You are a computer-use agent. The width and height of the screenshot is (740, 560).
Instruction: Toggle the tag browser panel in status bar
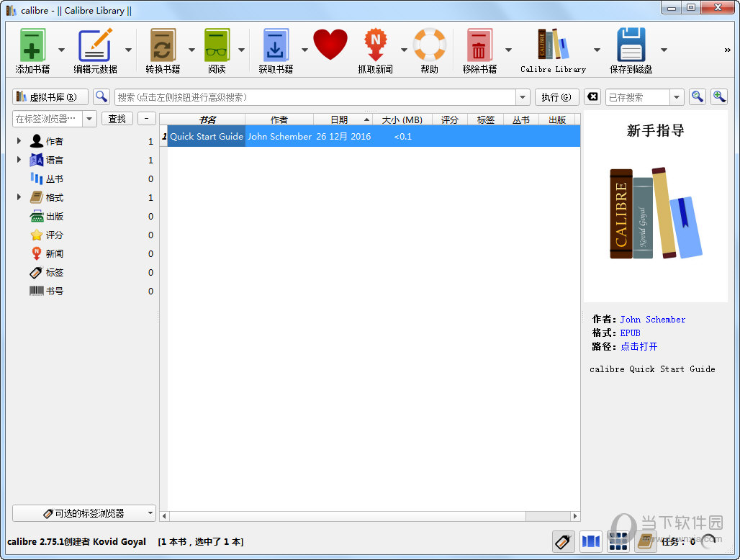tap(563, 541)
